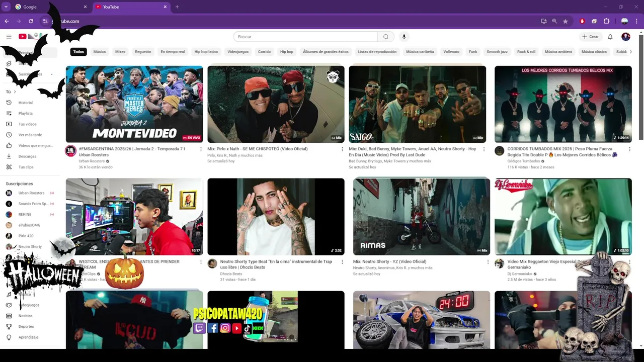Screen dimensions: 644x362
Task: Open Códigos Tumbados channel link
Action: pos(524,161)
